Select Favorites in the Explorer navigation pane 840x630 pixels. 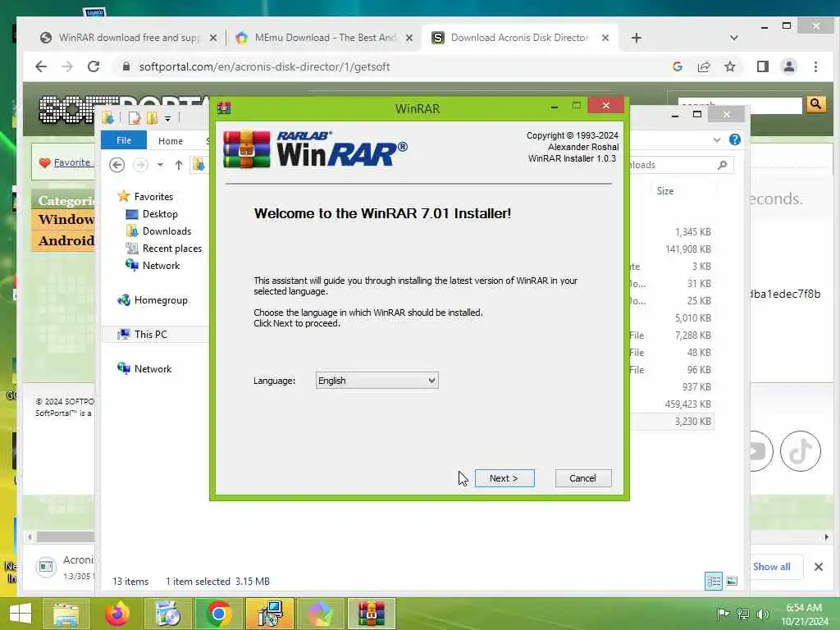[x=146, y=197]
